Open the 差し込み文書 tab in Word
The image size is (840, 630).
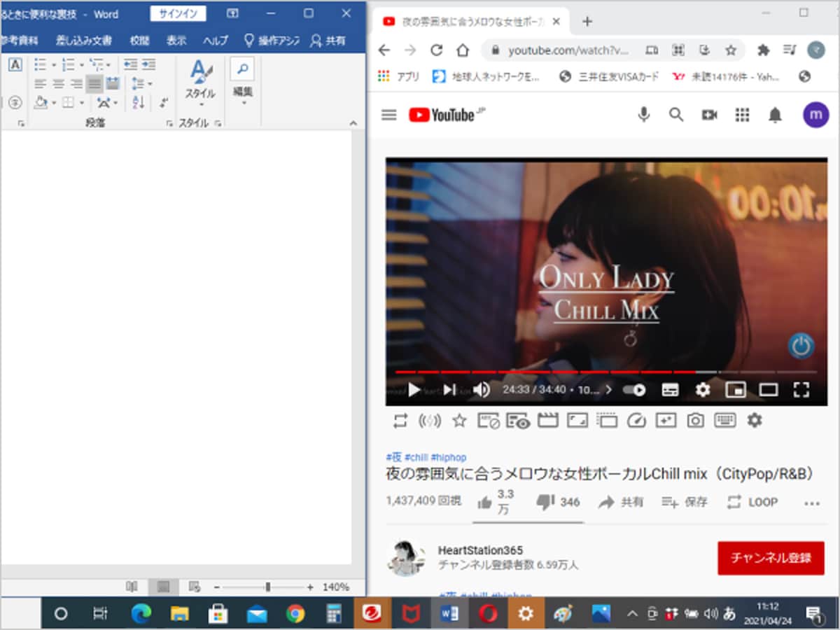[83, 41]
